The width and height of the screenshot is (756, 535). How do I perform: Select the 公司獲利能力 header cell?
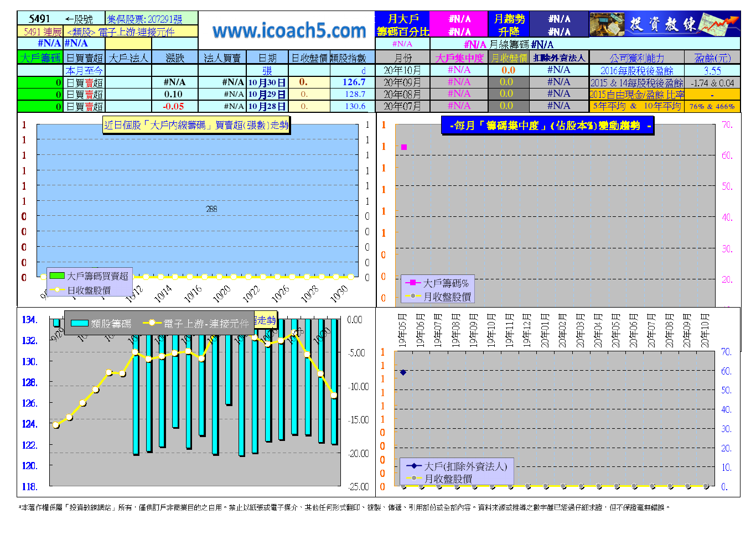(636, 58)
